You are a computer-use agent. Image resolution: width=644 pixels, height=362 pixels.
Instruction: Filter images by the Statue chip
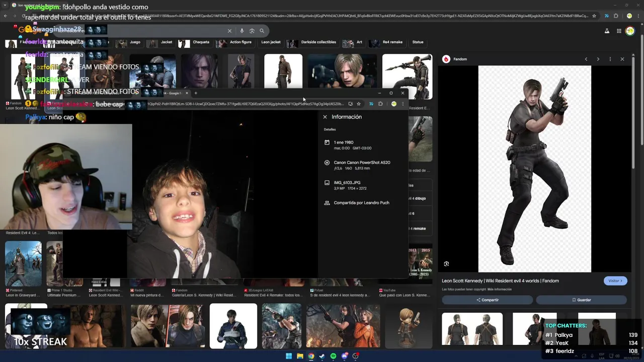418,42
